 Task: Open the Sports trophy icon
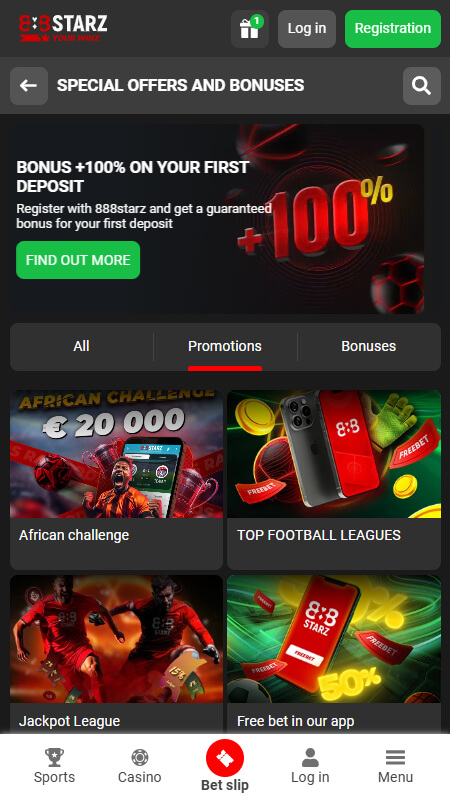pos(54,757)
